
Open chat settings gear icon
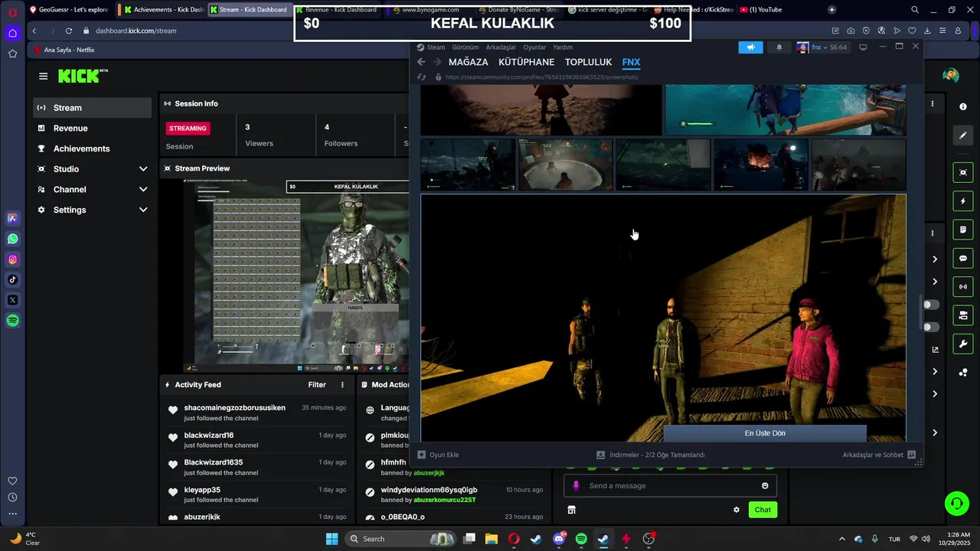[737, 510]
